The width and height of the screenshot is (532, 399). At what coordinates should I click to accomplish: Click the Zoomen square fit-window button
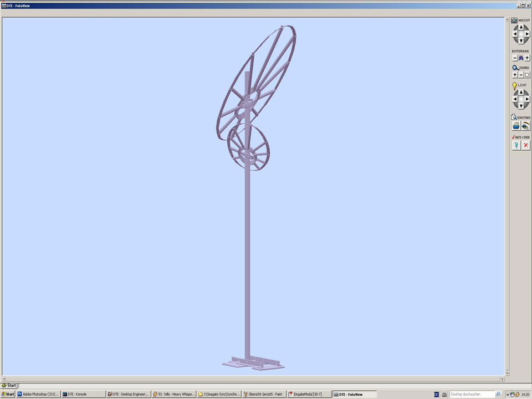coord(527,75)
